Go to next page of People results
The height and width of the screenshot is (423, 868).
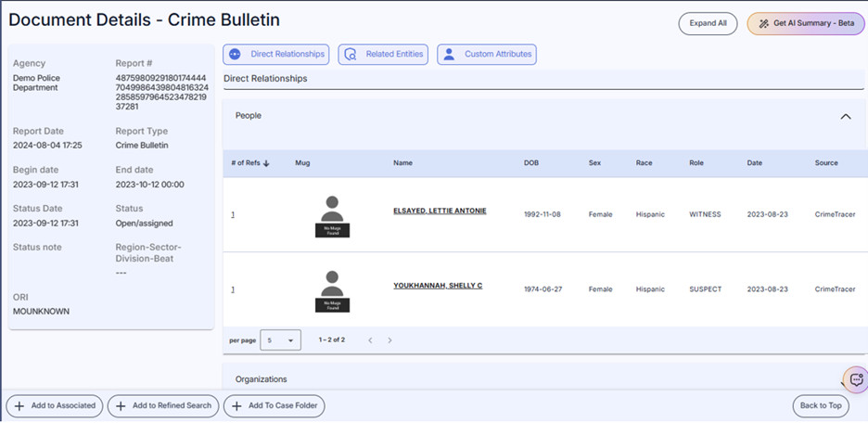pos(389,340)
